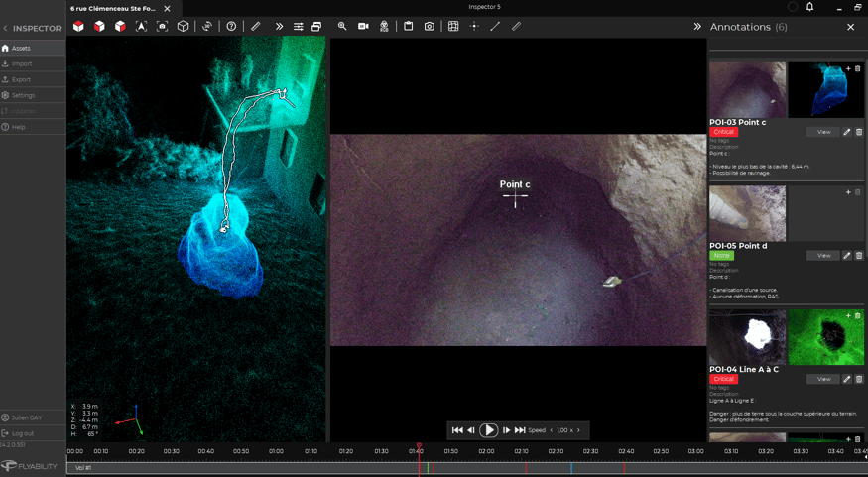This screenshot has width=868, height=477.
Task: Open the Export section
Action: point(33,79)
